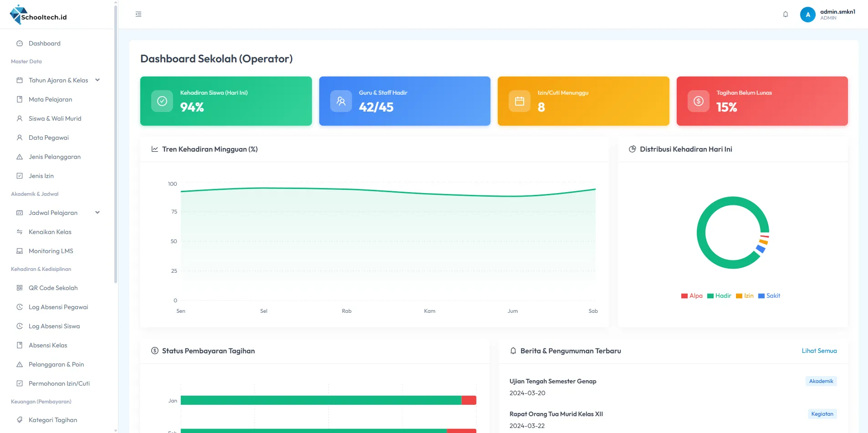Click the Tahun Ajaran & Kelas calendar icon
Screen dimensions: 868x433
pyautogui.click(x=20, y=81)
